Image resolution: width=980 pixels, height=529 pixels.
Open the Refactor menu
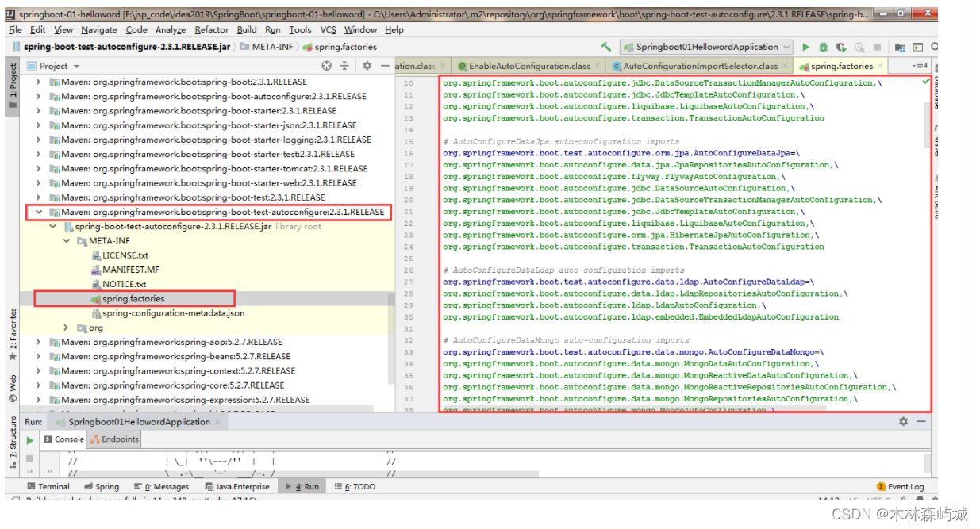point(212,29)
